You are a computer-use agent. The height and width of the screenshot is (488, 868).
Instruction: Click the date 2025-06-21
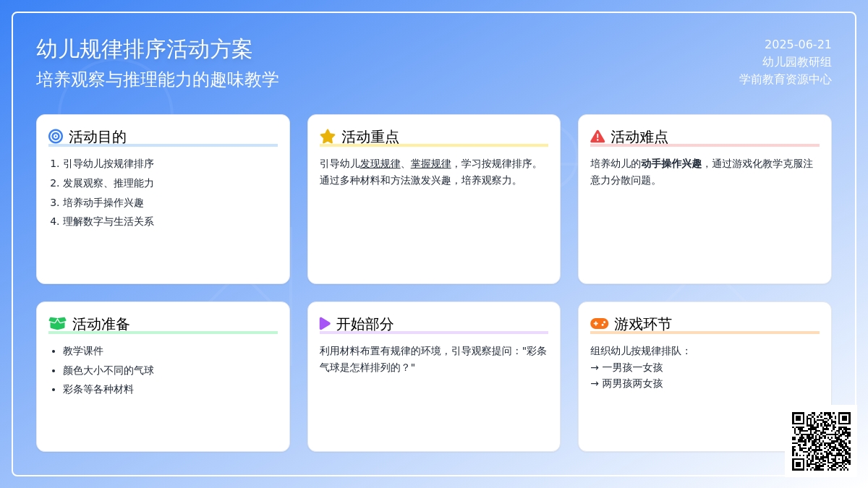[798, 44]
